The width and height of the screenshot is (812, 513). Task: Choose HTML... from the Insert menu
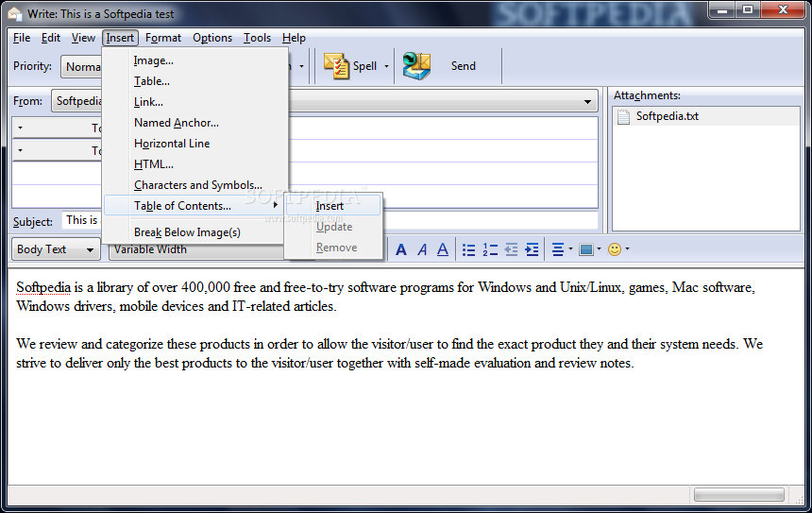point(195,164)
